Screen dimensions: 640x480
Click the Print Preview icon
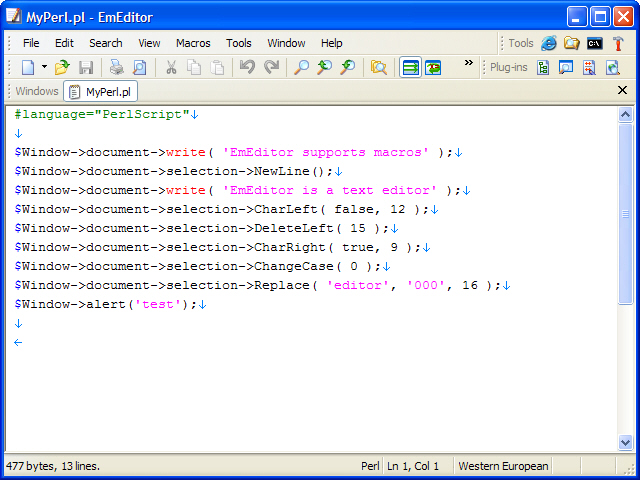pos(140,67)
